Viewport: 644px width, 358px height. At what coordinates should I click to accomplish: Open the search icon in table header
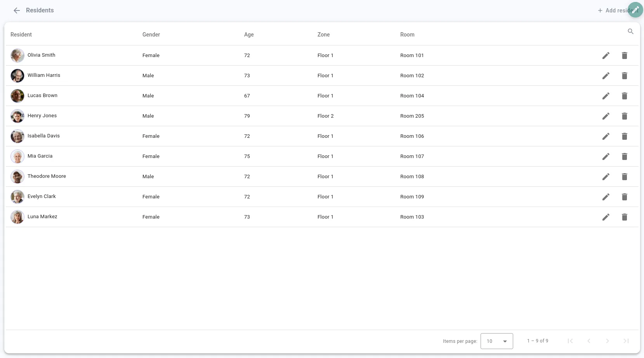pos(630,31)
